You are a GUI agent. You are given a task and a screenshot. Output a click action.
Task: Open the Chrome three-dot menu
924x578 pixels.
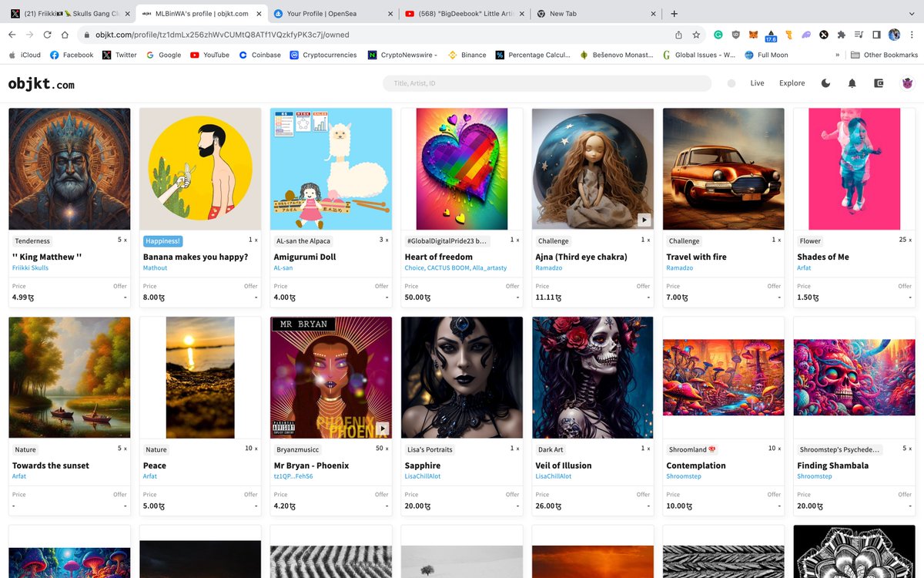[911, 35]
